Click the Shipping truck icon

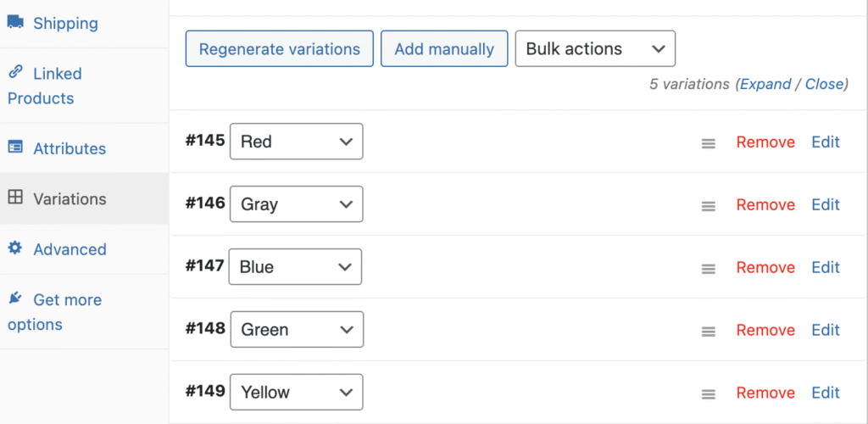coord(15,23)
